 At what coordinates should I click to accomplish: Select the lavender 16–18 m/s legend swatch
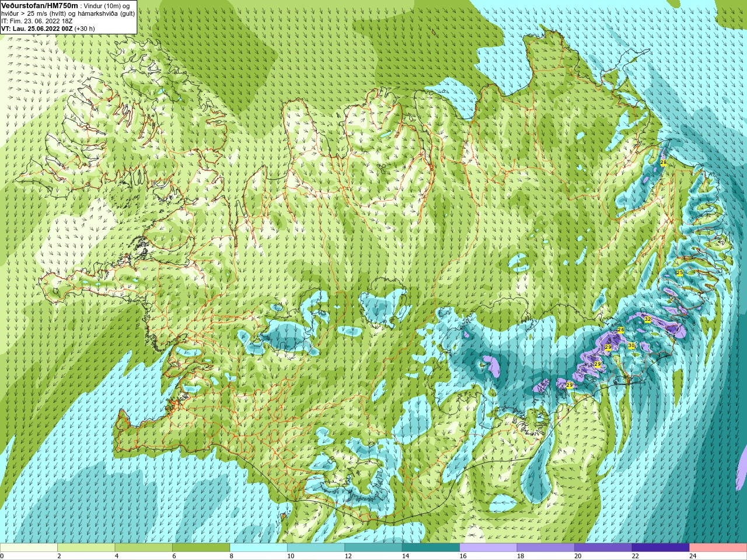488,548
